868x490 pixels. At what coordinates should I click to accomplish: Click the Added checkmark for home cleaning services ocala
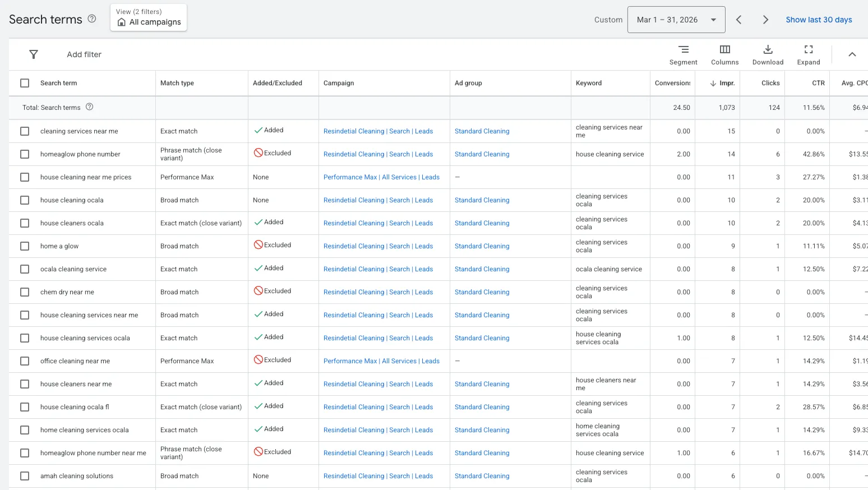[x=258, y=429]
